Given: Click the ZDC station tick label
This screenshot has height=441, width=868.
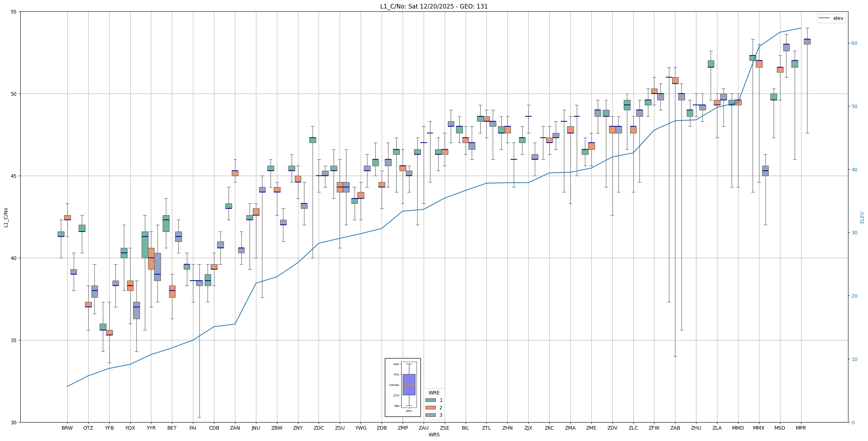Looking at the screenshot, I should (319, 428).
